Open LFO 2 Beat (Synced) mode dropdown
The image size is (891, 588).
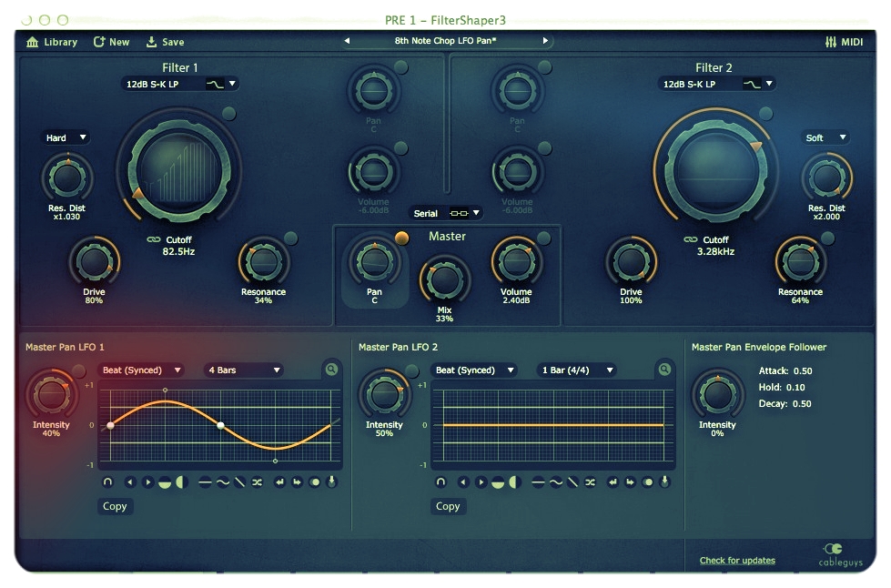click(x=473, y=370)
